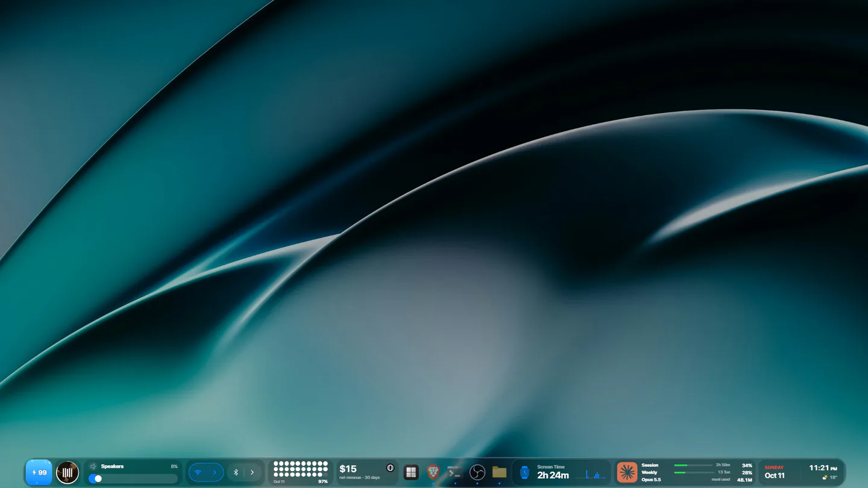Image resolution: width=868 pixels, height=488 pixels.
Task: Adjust the Speakers volume slider
Action: pos(133,478)
